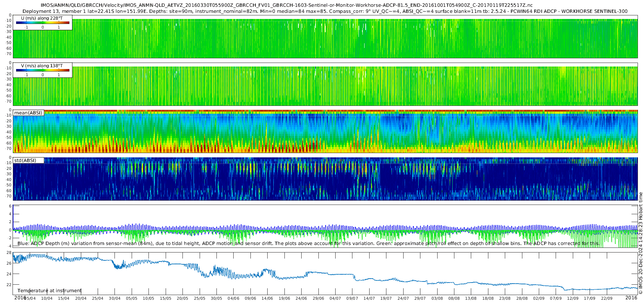
Task: Select the 'V (m/s) along 138°T' legend label
Action: coord(42,66)
